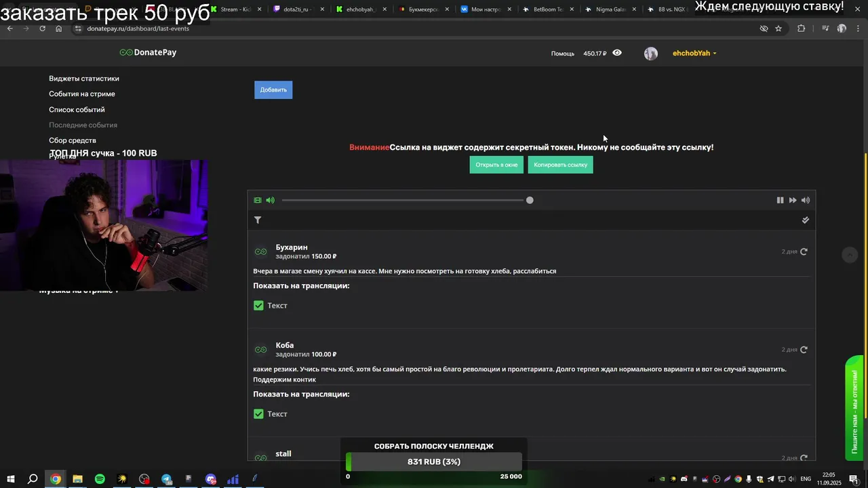Open File Explorer from taskbar

[x=77, y=479]
